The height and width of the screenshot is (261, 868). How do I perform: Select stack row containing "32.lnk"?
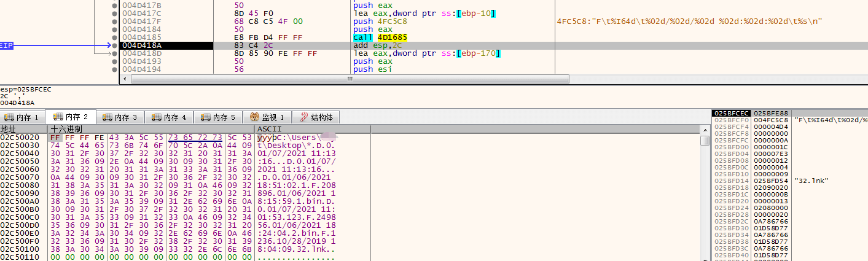point(789,181)
